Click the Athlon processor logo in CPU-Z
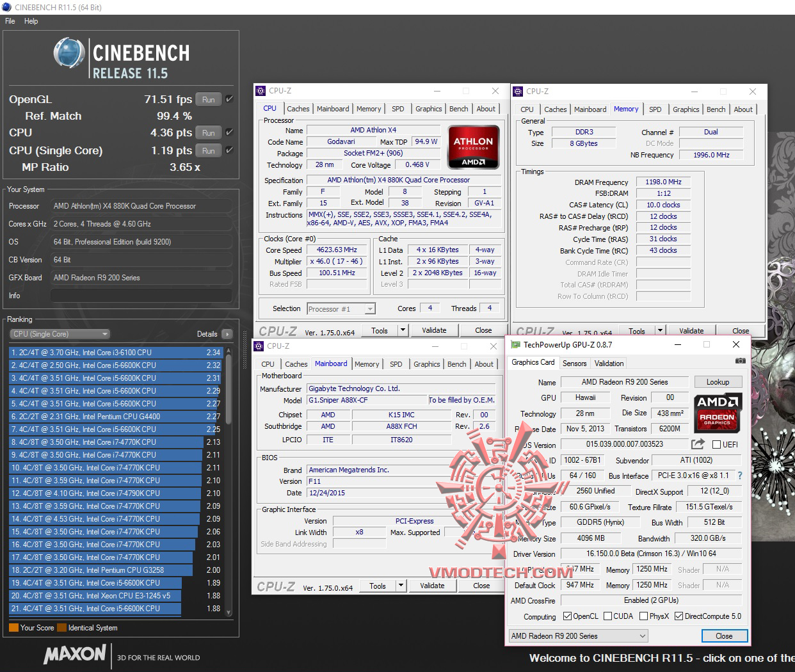This screenshot has width=795, height=672. coord(474,147)
